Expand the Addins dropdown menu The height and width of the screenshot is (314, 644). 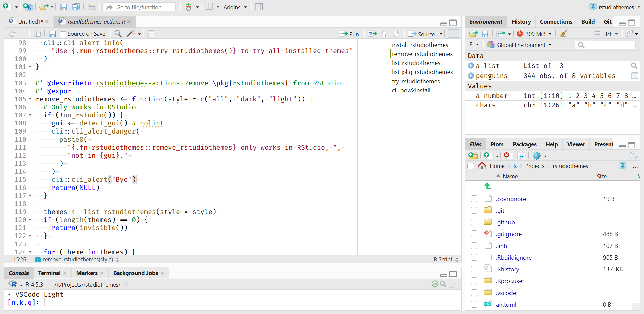click(235, 7)
